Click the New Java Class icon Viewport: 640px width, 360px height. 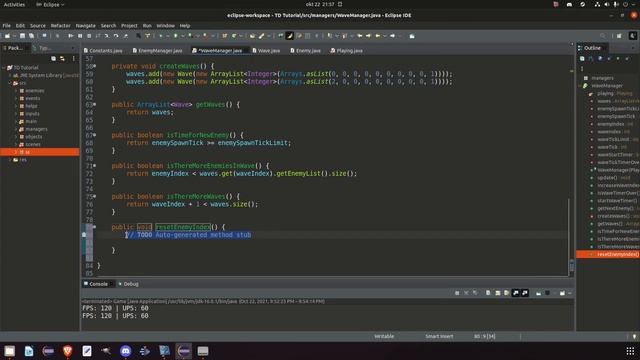234,36
